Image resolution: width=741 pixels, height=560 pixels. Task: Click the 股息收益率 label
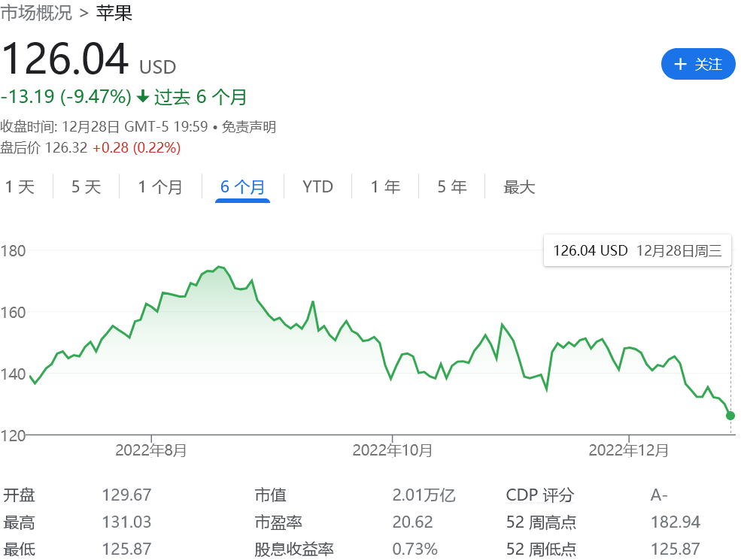(x=294, y=549)
